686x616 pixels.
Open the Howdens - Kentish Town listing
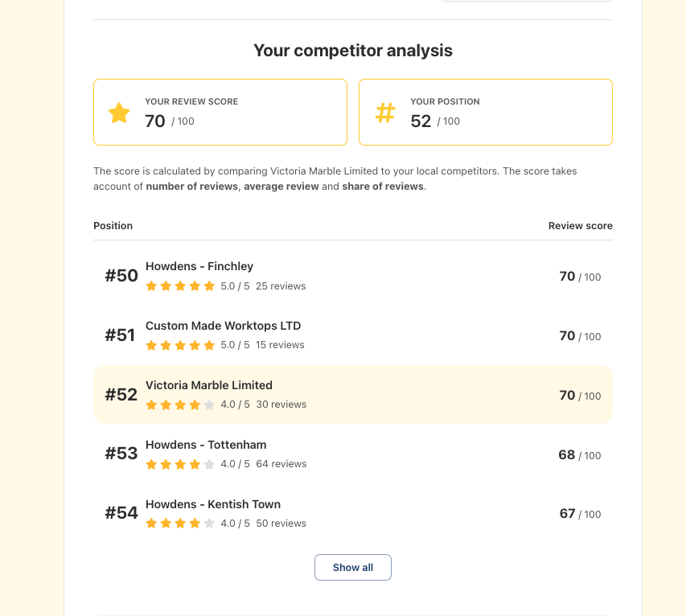212,504
